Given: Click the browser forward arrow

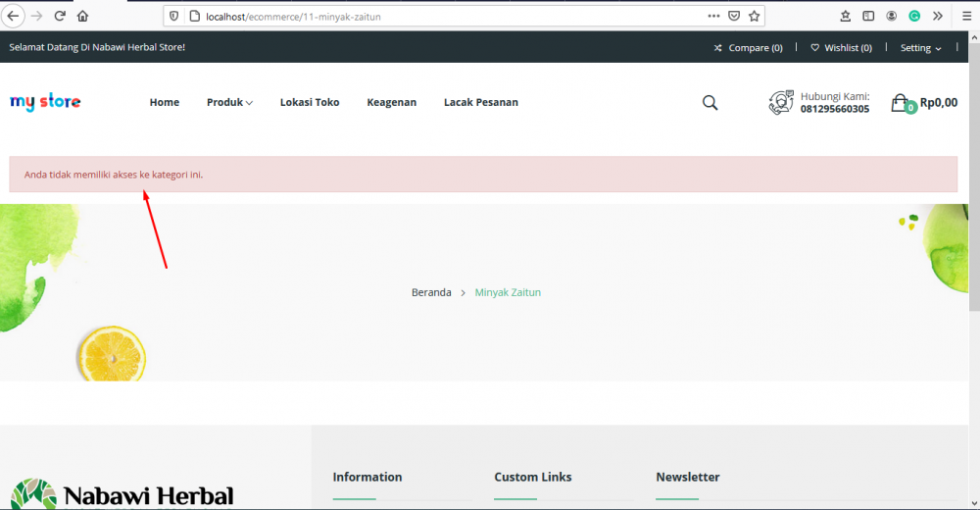Looking at the screenshot, I should point(37,17).
